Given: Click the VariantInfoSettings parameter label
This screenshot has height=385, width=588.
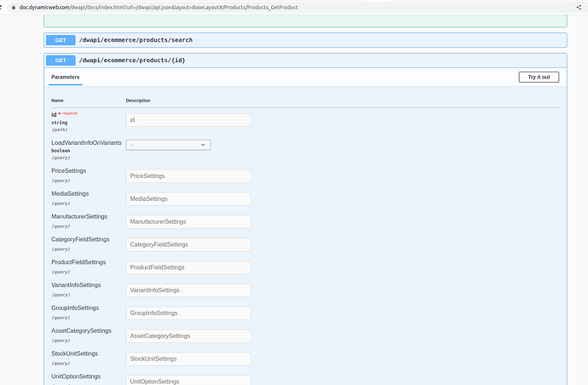Looking at the screenshot, I should [76, 285].
